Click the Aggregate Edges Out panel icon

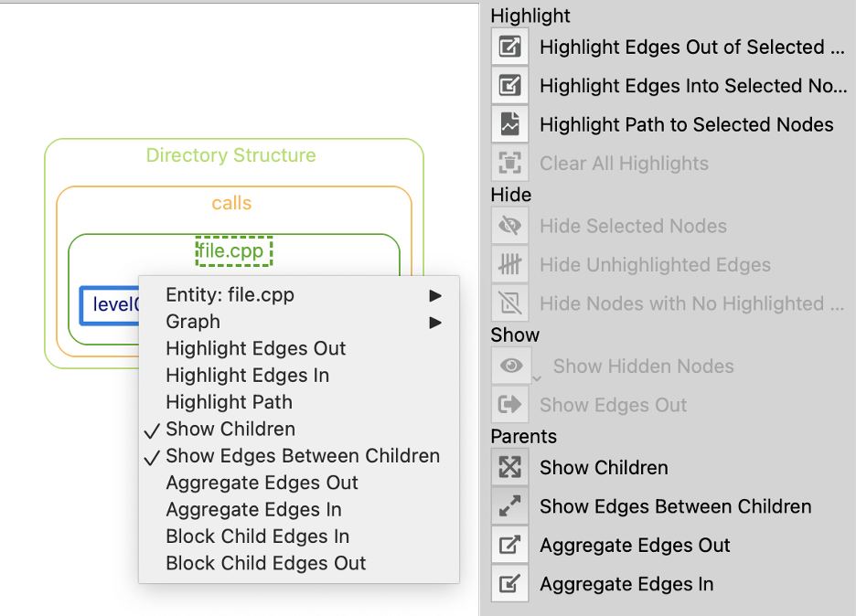click(x=510, y=545)
